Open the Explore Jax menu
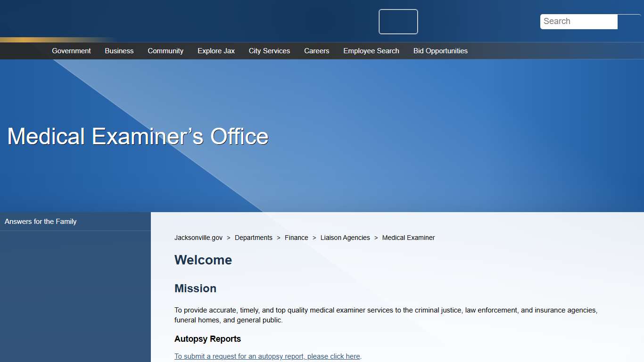The image size is (644, 362). [x=216, y=50]
